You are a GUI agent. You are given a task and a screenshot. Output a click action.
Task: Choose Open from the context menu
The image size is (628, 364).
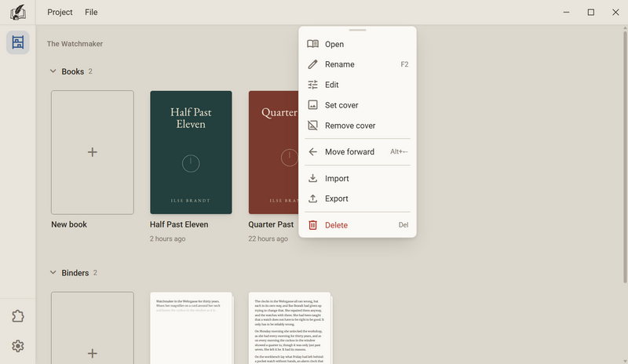pos(357,44)
